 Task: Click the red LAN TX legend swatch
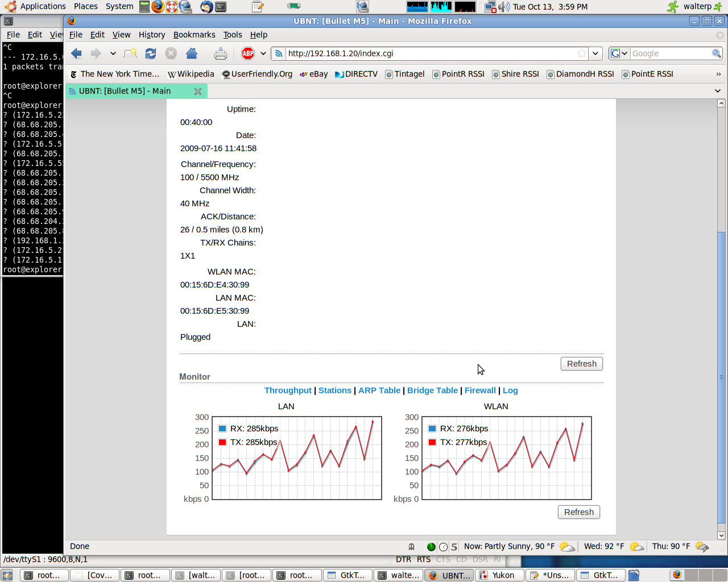tap(222, 442)
